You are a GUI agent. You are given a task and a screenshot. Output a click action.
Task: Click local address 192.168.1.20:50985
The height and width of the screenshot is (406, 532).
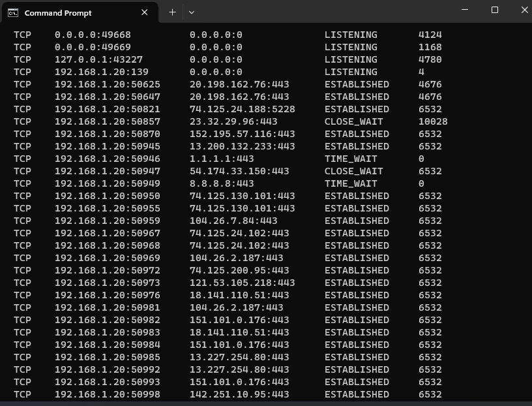click(107, 357)
